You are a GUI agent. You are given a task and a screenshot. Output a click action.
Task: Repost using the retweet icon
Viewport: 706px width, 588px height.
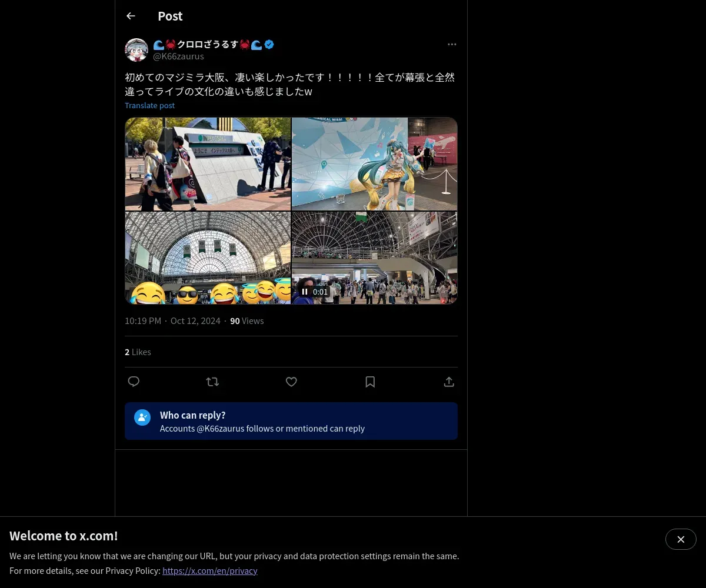pyautogui.click(x=212, y=382)
